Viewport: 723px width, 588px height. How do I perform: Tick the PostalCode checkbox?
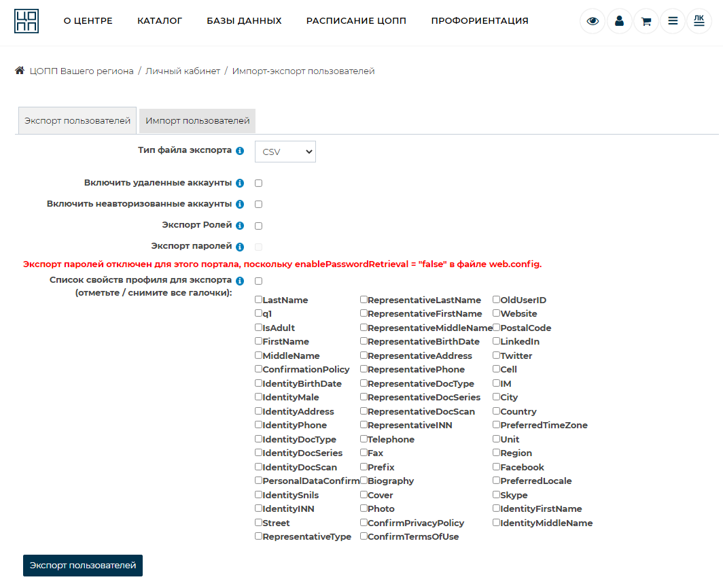496,328
